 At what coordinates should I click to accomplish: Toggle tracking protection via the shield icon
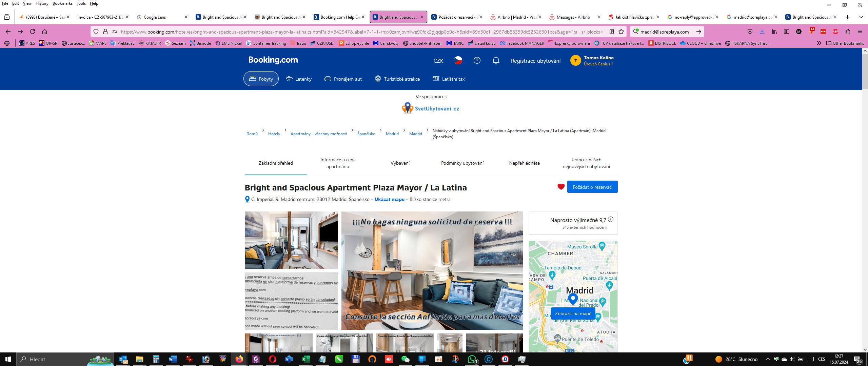click(96, 32)
